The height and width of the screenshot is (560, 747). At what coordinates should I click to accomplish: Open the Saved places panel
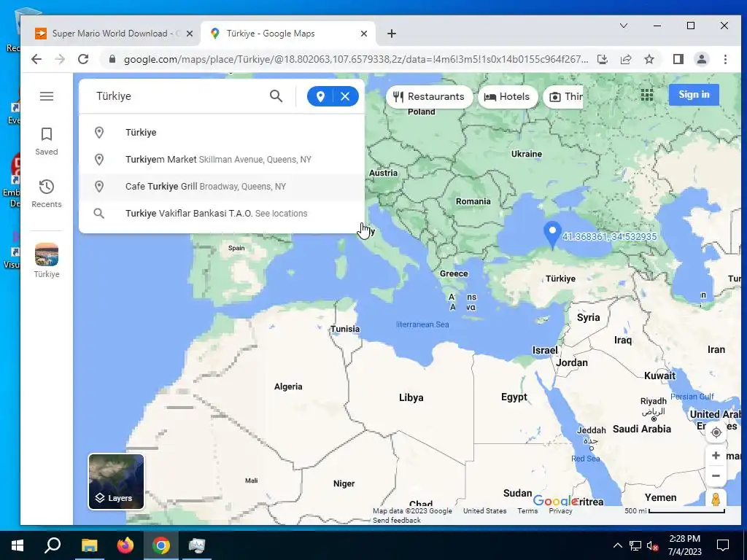pos(46,141)
